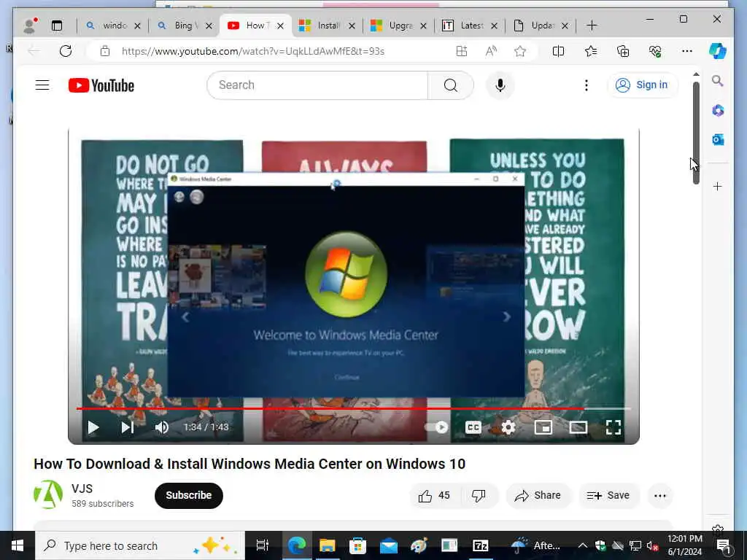
Task: Open Task View on taskbar
Action: [x=262, y=545]
